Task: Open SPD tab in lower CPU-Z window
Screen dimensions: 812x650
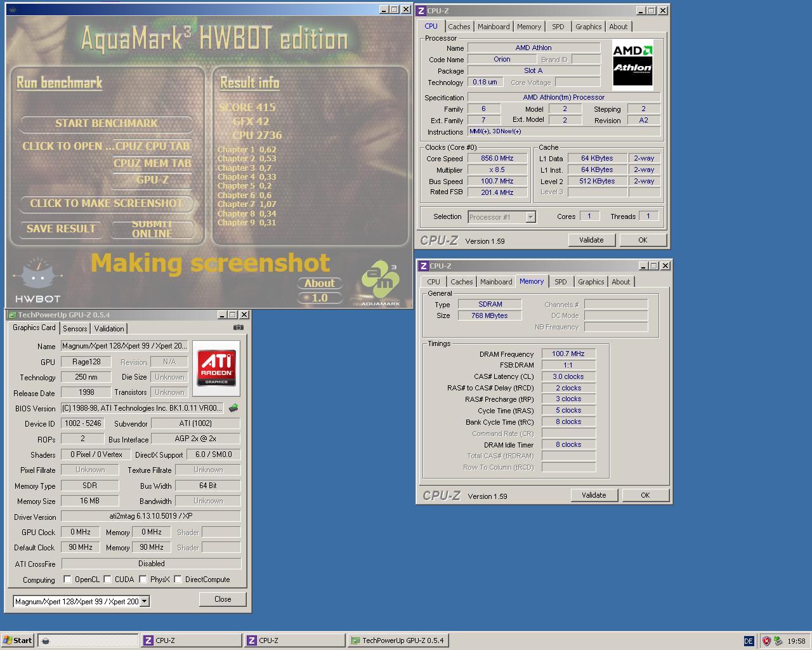Action: point(561,282)
